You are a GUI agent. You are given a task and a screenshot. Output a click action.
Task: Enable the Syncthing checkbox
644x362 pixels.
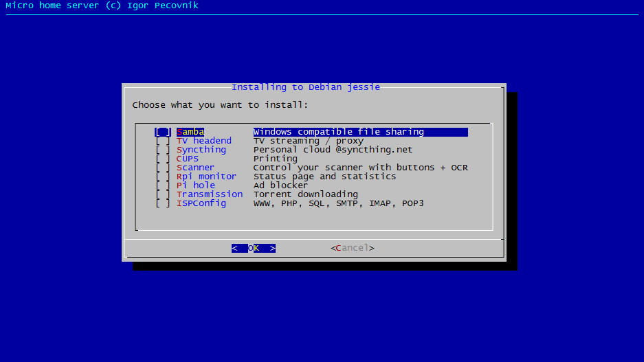tap(163, 150)
